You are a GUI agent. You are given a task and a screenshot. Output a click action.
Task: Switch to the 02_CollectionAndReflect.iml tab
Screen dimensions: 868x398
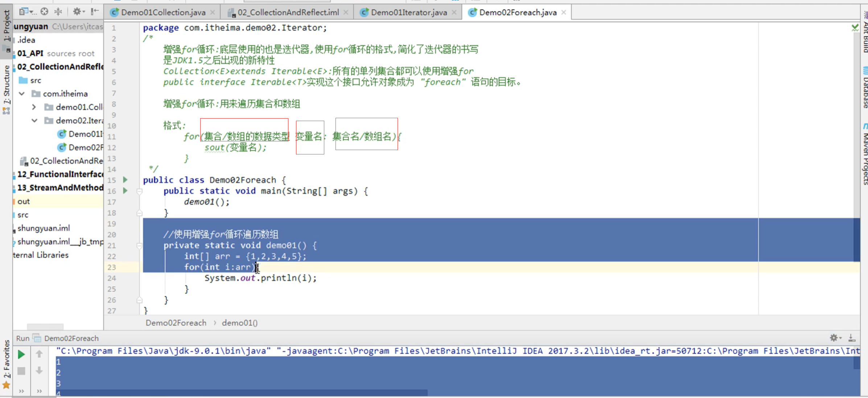tap(288, 13)
